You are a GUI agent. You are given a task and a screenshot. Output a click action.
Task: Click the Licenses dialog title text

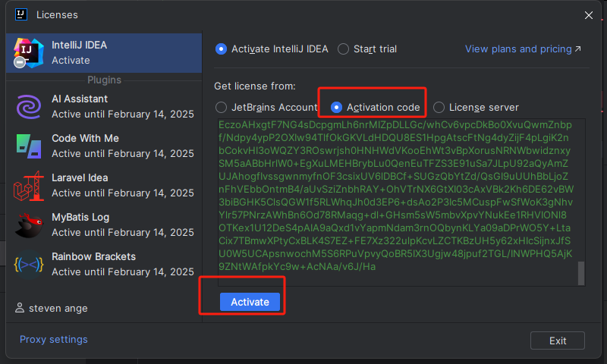point(57,14)
